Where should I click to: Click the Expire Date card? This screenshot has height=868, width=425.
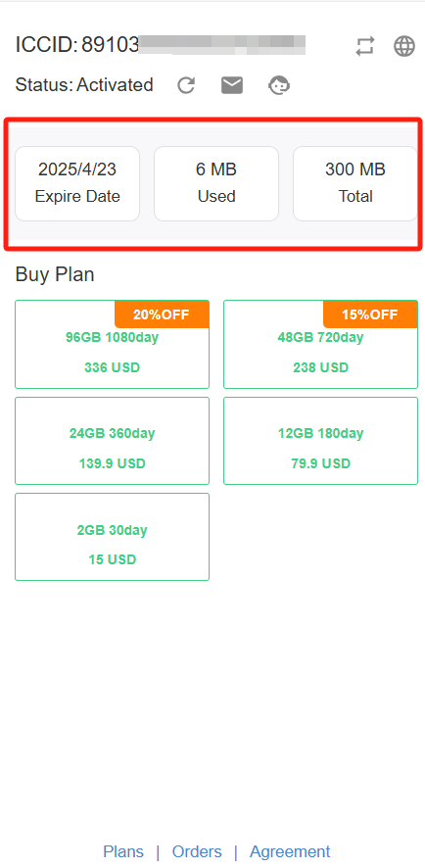(x=77, y=183)
